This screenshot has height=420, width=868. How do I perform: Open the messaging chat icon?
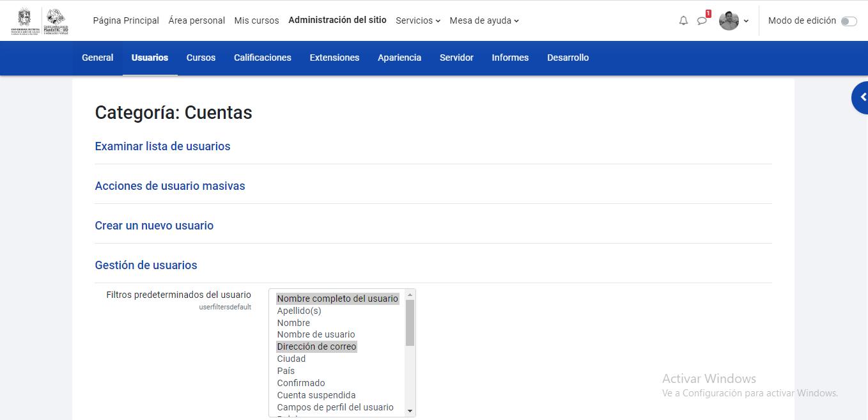(x=702, y=20)
